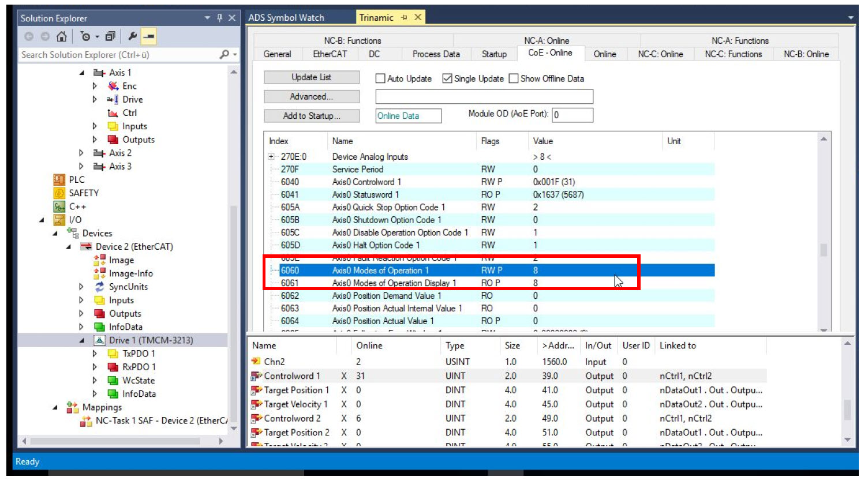Click the Enc encoder icon under Axis 1

point(113,86)
